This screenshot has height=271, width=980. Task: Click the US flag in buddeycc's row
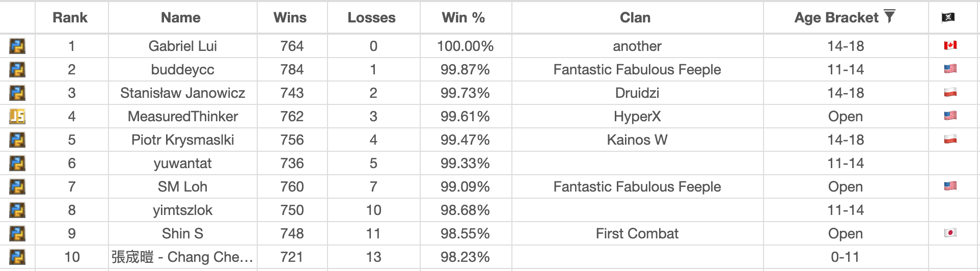(x=950, y=69)
